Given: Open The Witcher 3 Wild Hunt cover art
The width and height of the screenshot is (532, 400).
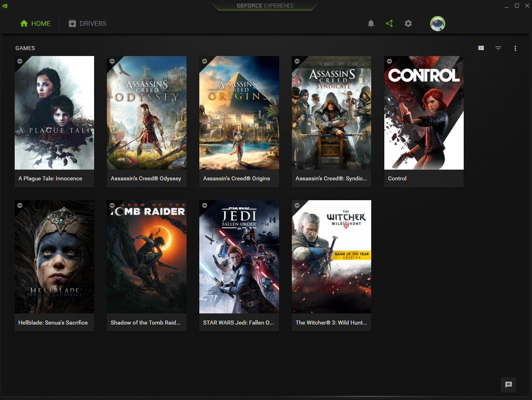Looking at the screenshot, I should pyautogui.click(x=332, y=257).
